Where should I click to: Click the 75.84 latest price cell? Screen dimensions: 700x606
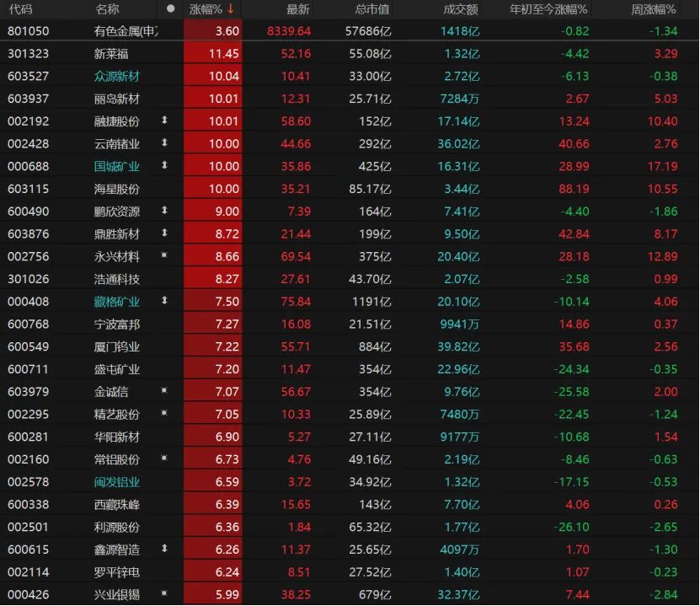[296, 302]
